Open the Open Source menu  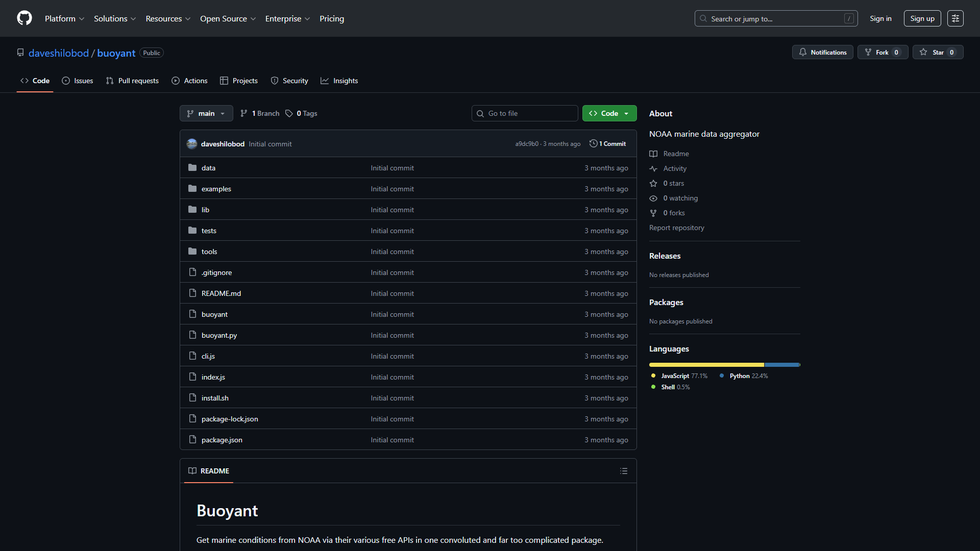pyautogui.click(x=228, y=18)
